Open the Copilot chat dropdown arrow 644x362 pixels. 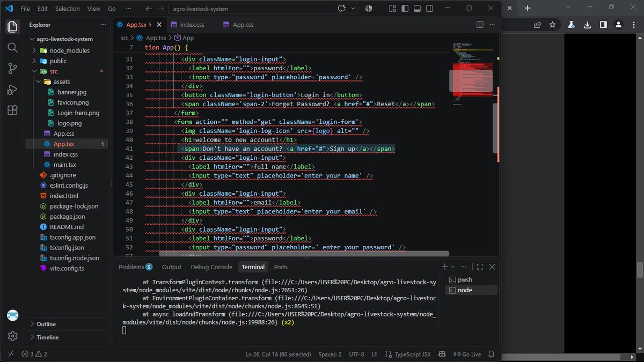pyautogui.click(x=353, y=9)
